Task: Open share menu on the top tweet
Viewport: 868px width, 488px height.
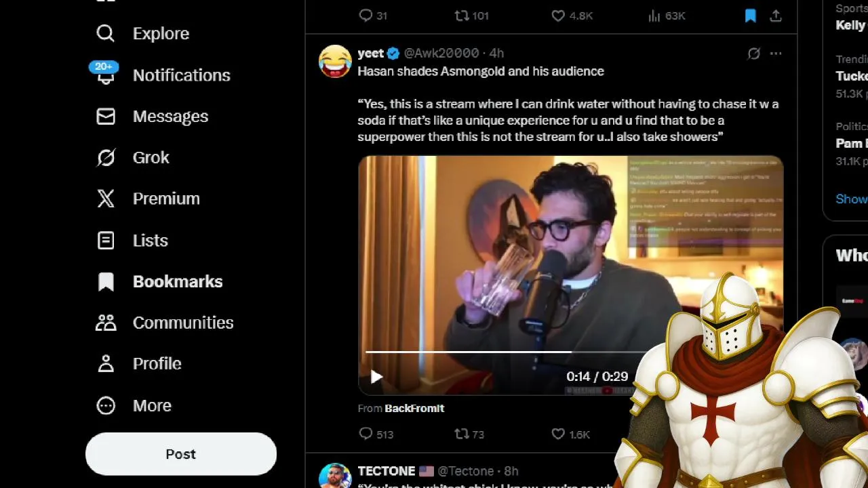Action: coord(776,16)
